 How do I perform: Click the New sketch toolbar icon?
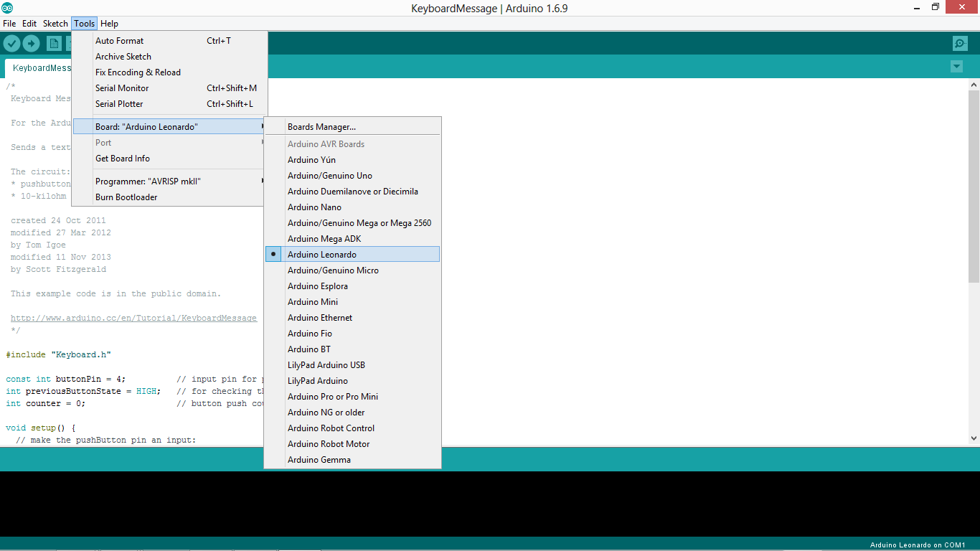54,44
